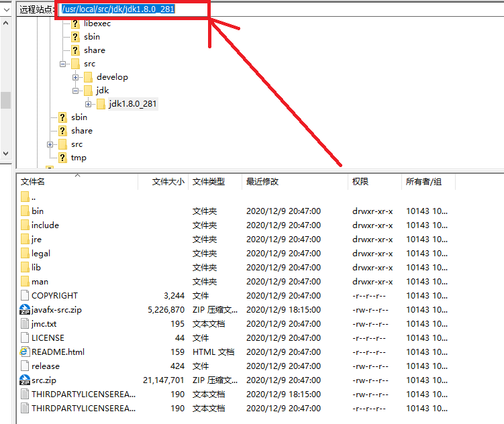Screen dimensions: 504x424
Task: Select the tmp tree folder
Action: pyautogui.click(x=79, y=158)
